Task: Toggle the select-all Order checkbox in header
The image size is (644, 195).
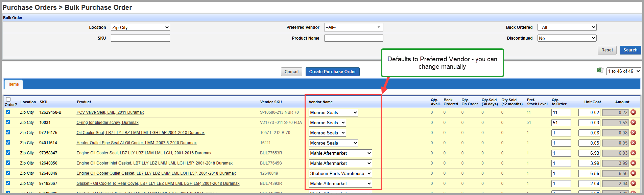Action: (x=8, y=100)
